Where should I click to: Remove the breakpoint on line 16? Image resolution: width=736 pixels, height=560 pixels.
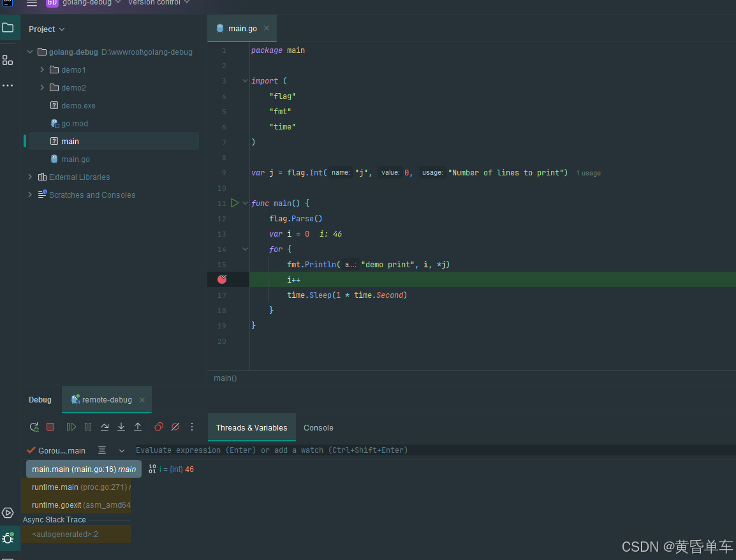(x=222, y=279)
